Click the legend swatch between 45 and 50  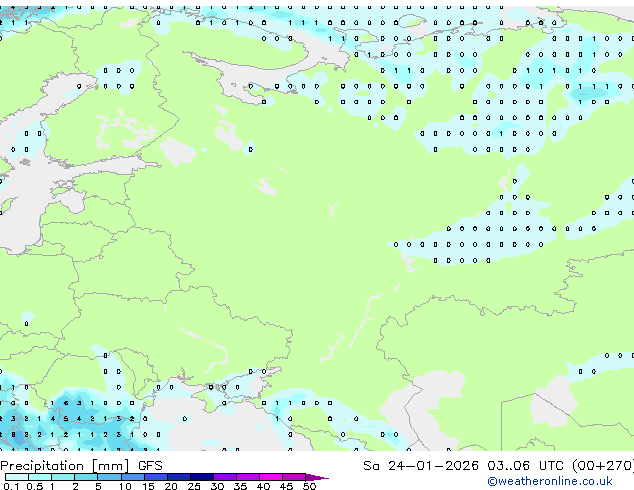294,477
